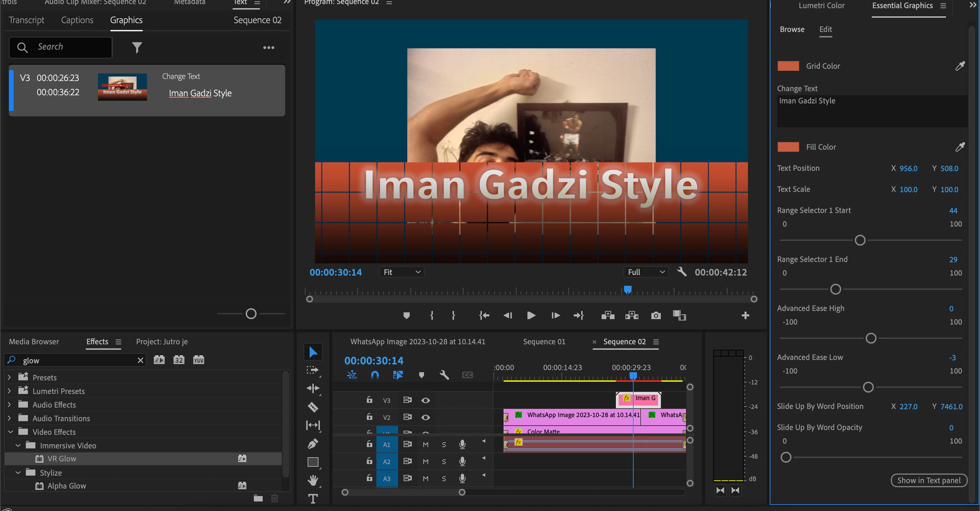
Task: Hide track V3 with eye icon
Action: (425, 400)
